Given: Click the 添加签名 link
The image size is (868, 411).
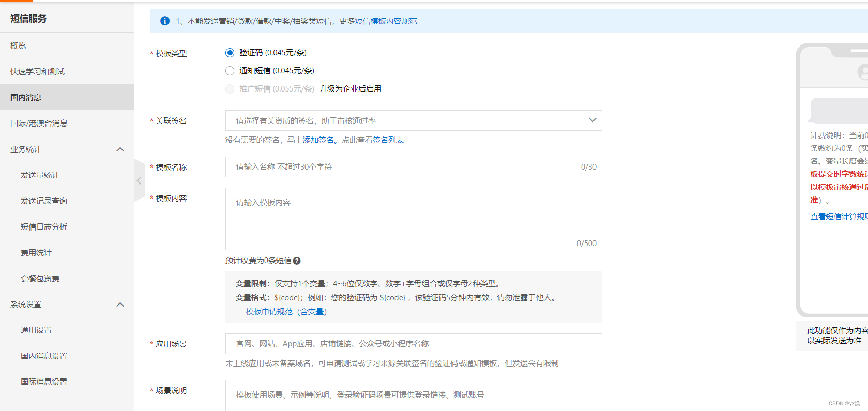Looking at the screenshot, I should (x=318, y=140).
